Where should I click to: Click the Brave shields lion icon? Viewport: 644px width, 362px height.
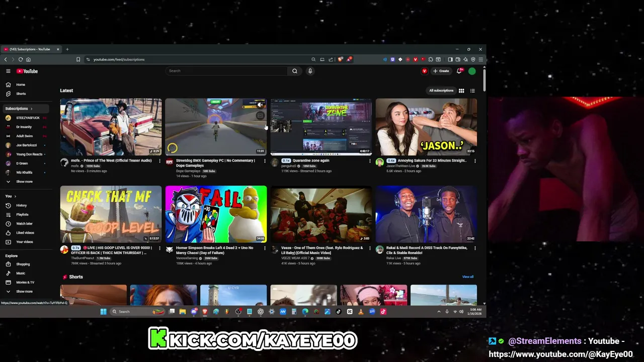pos(341,59)
